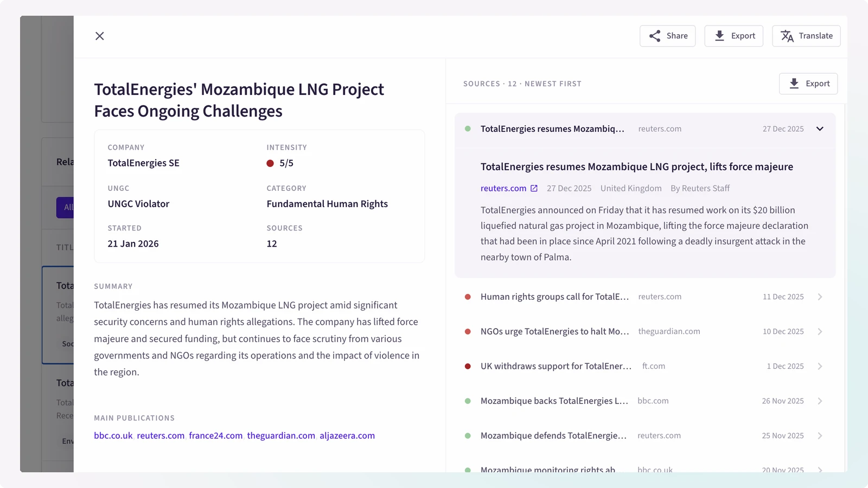Click bbc.com source domain label
This screenshot has height=488, width=868.
click(653, 401)
